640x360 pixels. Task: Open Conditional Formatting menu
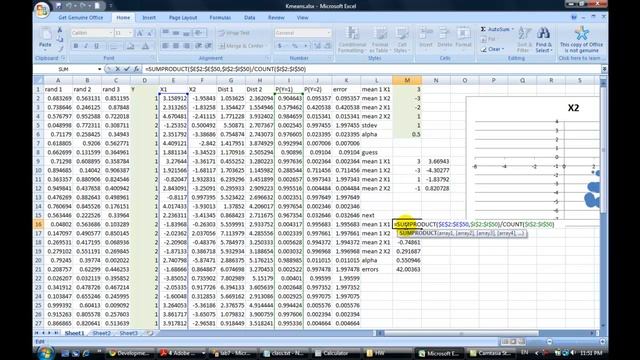tap(351, 40)
